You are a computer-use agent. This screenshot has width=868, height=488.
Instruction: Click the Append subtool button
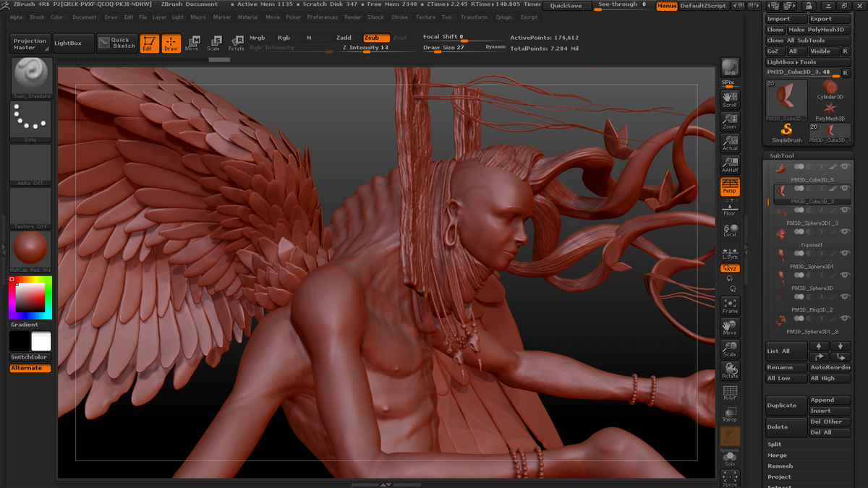click(x=830, y=400)
